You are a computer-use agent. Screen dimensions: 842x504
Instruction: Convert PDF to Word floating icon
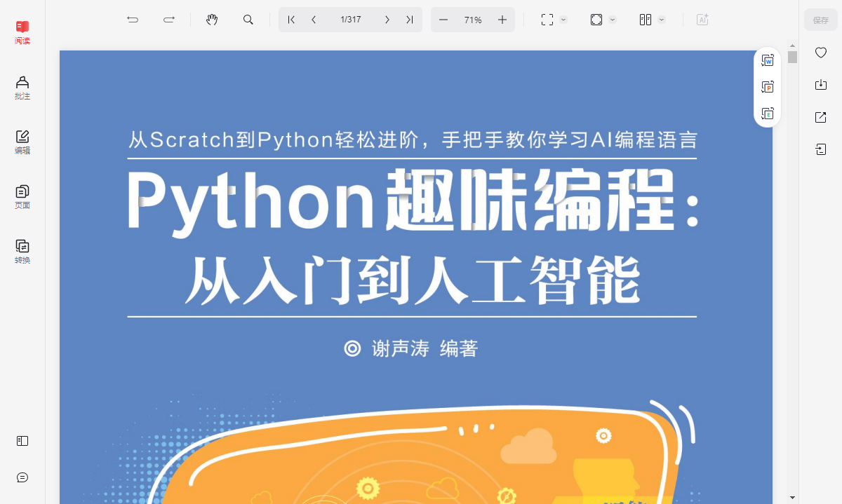768,61
